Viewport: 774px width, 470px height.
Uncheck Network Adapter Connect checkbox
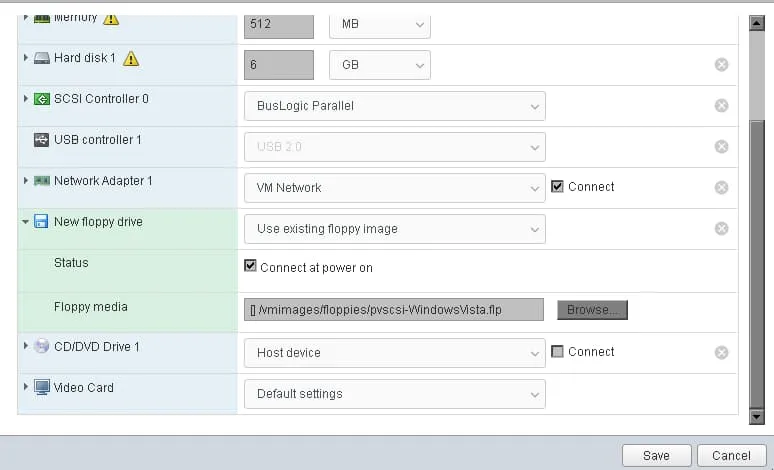click(558, 187)
